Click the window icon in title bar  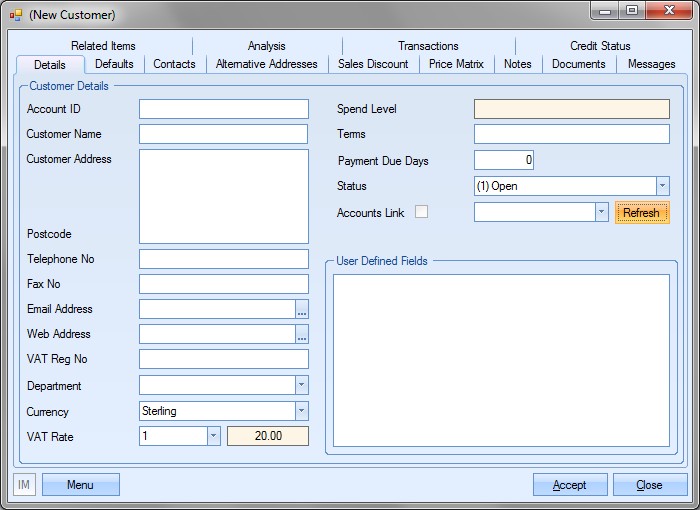pos(16,15)
